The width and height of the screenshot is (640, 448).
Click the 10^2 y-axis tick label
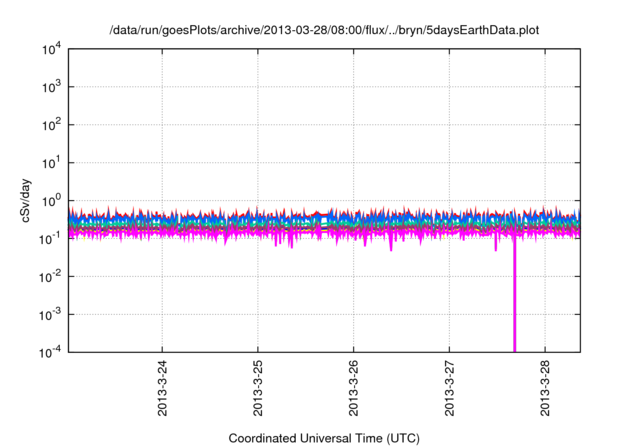pos(51,125)
